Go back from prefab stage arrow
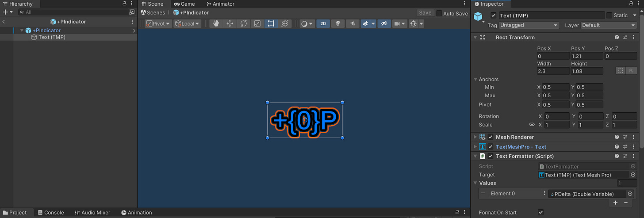Viewport: 644px width, 218px height. pos(4,21)
